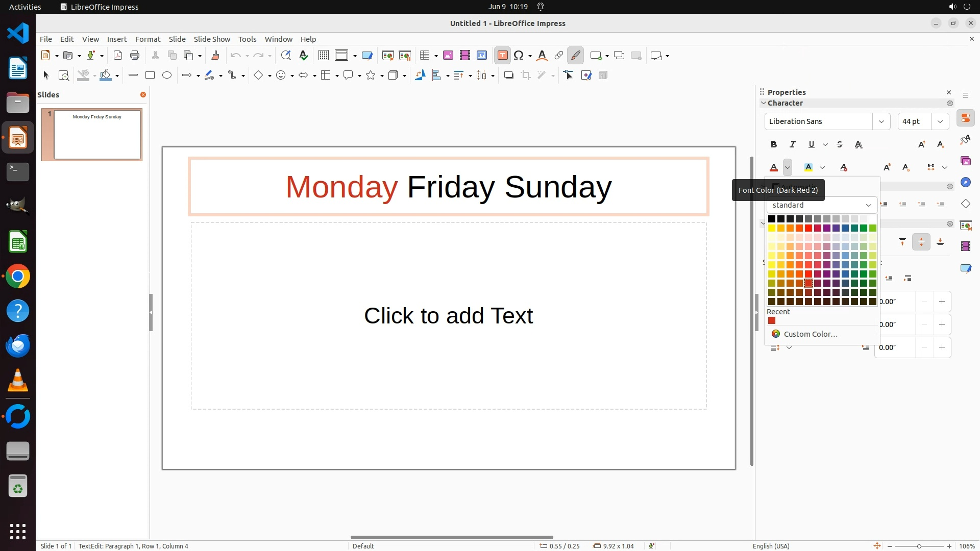Open the Format menu
The image size is (980, 551).
[148, 39]
